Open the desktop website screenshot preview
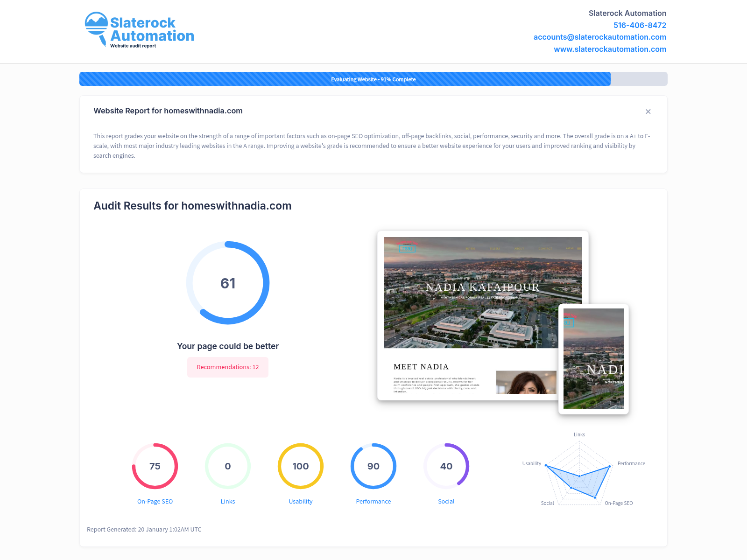 (483, 315)
